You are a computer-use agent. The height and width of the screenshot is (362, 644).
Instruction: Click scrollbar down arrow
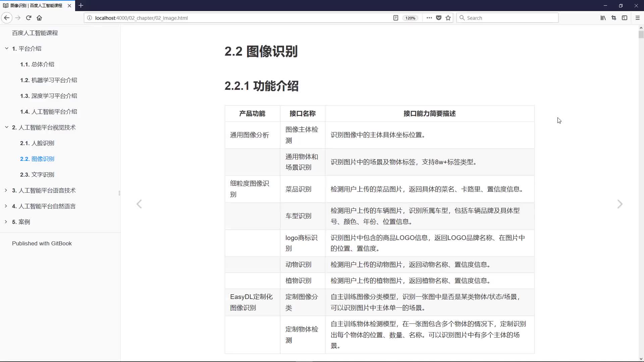[641, 359]
